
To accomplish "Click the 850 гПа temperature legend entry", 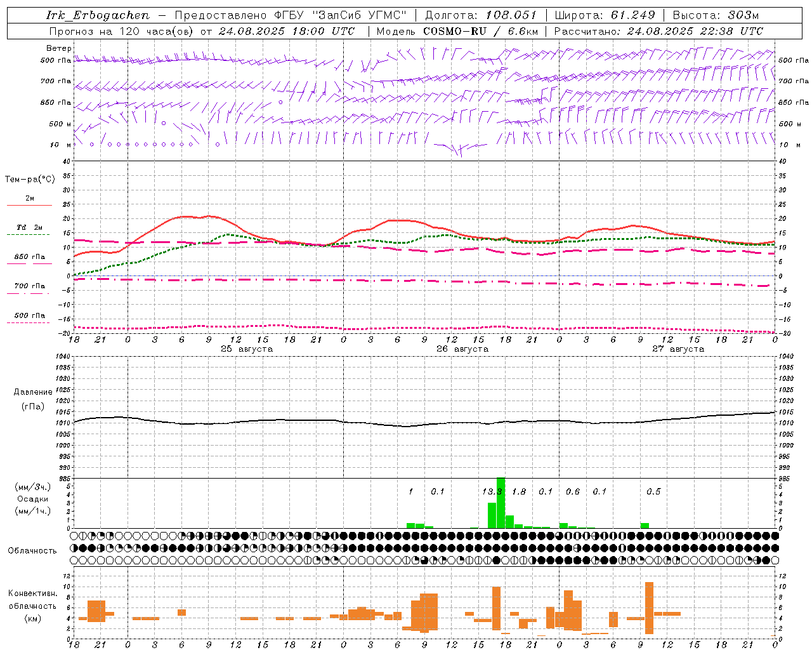I will pyautogui.click(x=29, y=257).
